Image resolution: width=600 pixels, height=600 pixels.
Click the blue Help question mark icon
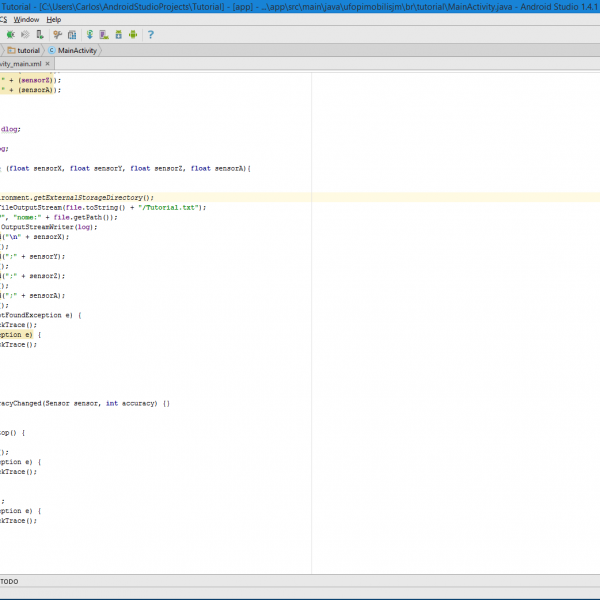coord(151,35)
